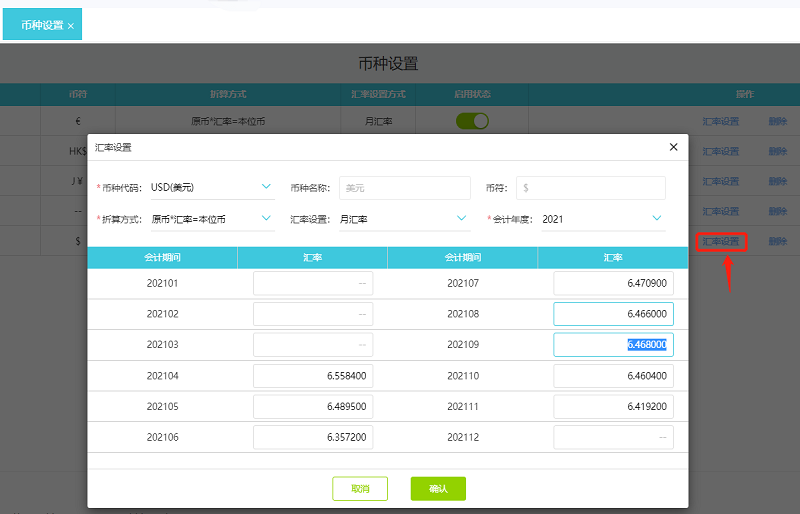
Task: Close the 币种设置 tab
Action: tap(71, 25)
